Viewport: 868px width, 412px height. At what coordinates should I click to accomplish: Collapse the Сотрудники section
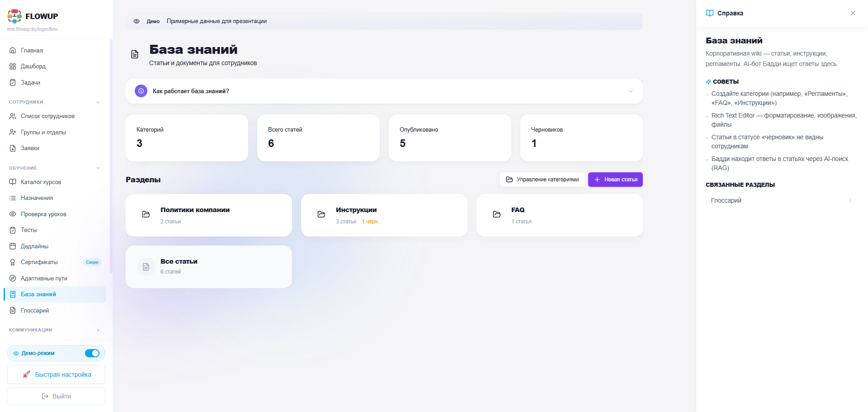[98, 102]
